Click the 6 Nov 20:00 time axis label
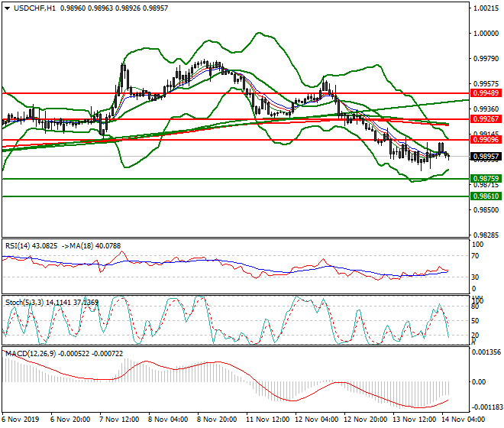Screen dimensions: 504x428 click(x=70, y=420)
